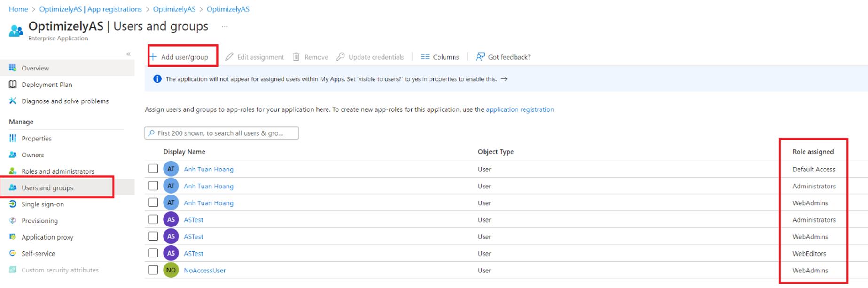This screenshot has width=868, height=288.
Task: Click the info icon in the banner
Action: click(x=157, y=79)
